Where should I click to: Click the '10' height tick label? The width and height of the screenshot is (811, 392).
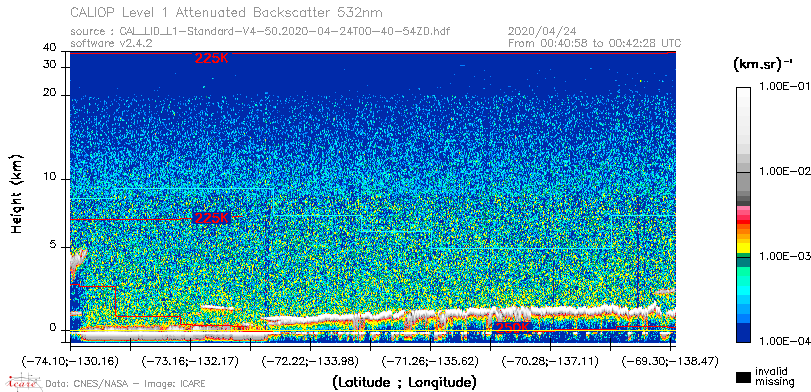point(50,177)
